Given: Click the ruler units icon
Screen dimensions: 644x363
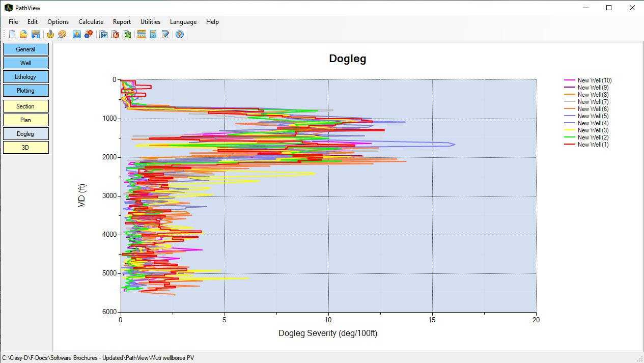Looking at the screenshot, I should (142, 35).
